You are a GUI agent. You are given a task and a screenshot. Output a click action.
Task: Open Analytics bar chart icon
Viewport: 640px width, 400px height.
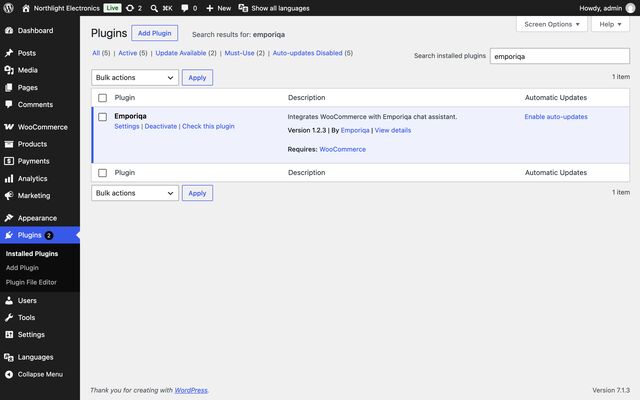click(x=9, y=178)
